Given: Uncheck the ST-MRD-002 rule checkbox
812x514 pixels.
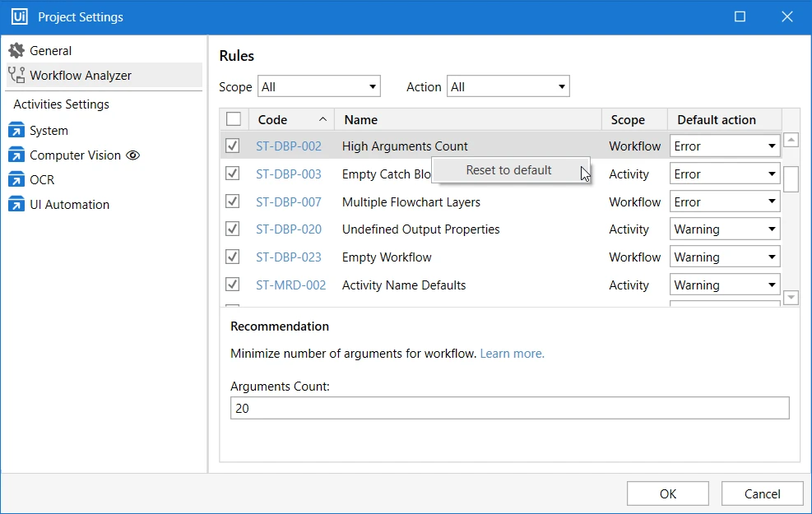Looking at the screenshot, I should tap(233, 285).
